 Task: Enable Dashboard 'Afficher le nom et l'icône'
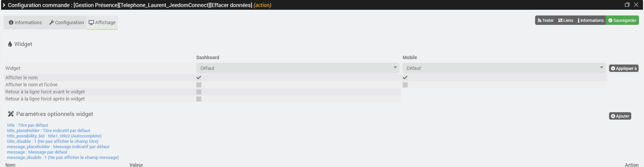(x=199, y=85)
